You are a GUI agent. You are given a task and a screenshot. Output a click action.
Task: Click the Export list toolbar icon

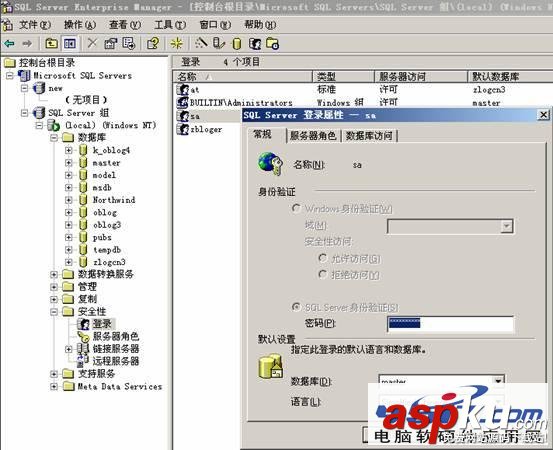pyautogui.click(x=129, y=43)
